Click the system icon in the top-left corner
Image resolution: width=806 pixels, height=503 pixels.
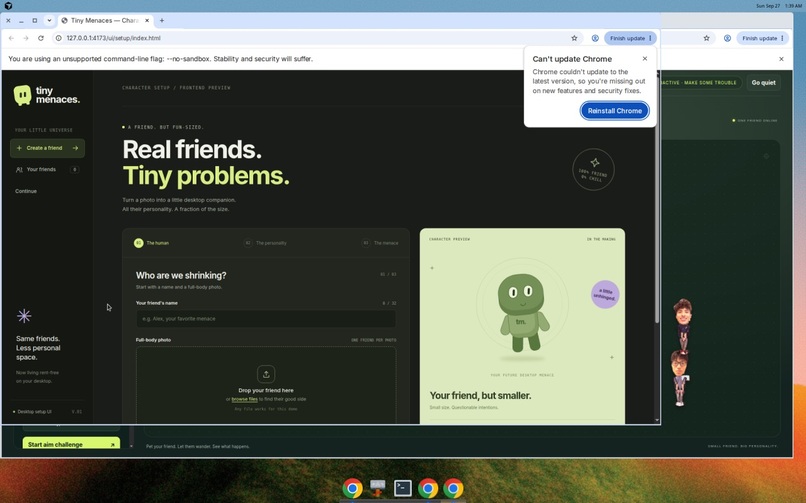pos(8,6)
